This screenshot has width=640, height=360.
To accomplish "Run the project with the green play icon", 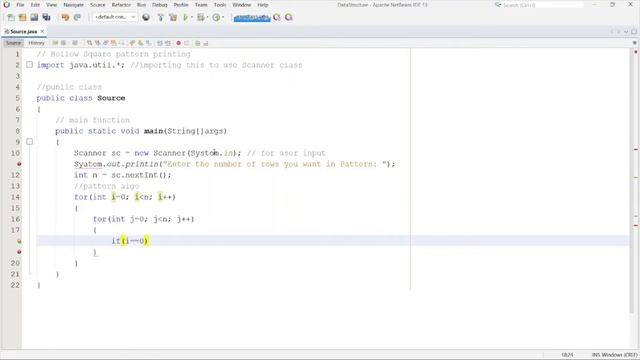I will 186,17.
